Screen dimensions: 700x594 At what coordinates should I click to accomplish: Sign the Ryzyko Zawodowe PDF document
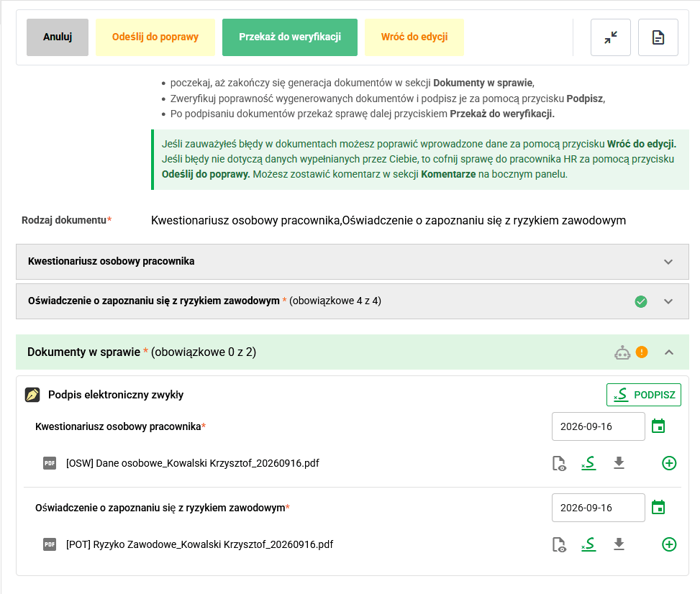pos(588,544)
